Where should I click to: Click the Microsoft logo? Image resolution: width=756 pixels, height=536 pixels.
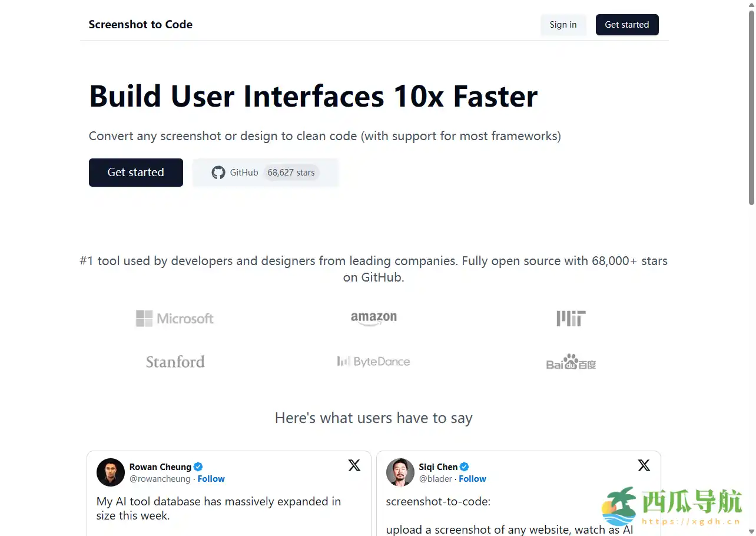point(175,319)
